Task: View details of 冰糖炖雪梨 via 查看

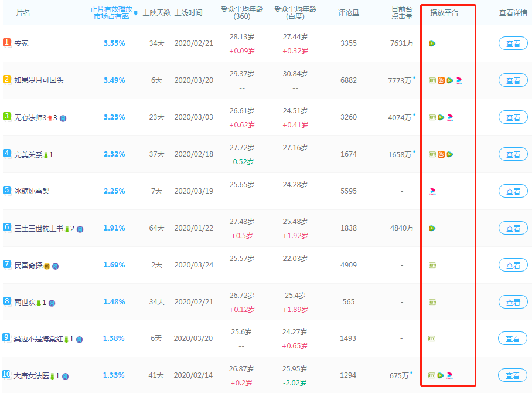Action: click(513, 191)
